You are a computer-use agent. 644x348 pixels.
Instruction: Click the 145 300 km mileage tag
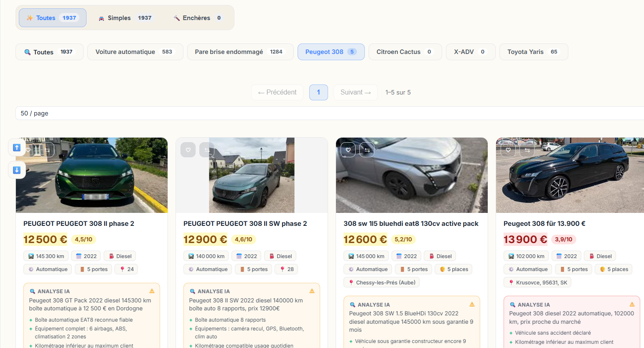[x=46, y=256]
